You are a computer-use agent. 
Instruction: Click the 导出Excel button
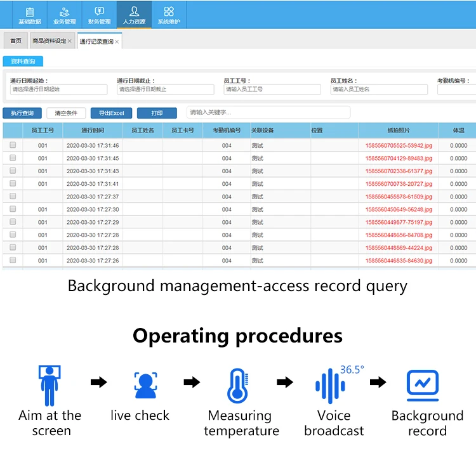pos(111,114)
